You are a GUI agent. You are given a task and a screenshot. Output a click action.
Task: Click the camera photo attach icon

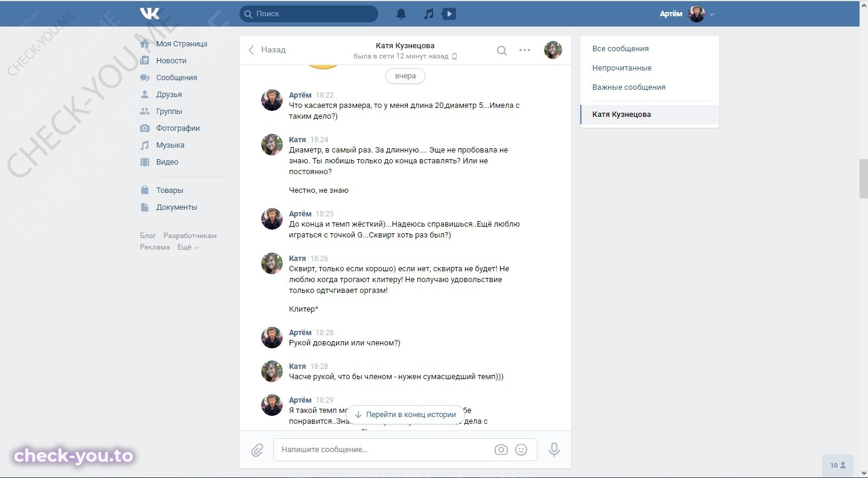[501, 450]
